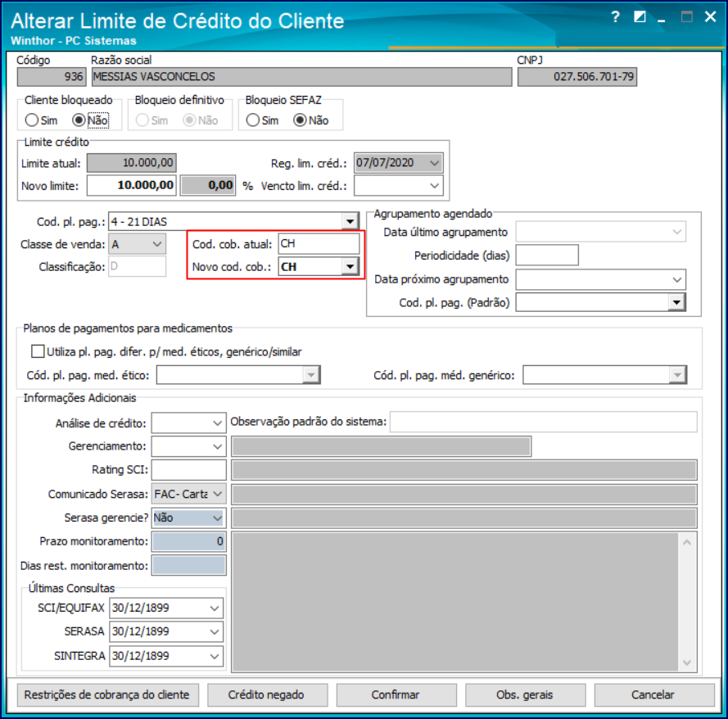Click scrollbar up arrow in observations box

(x=687, y=541)
